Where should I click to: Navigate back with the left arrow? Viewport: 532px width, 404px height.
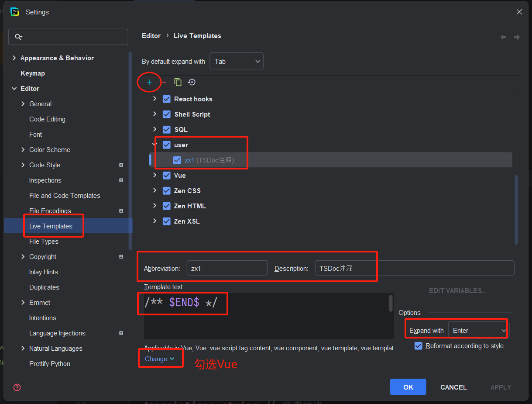503,38
